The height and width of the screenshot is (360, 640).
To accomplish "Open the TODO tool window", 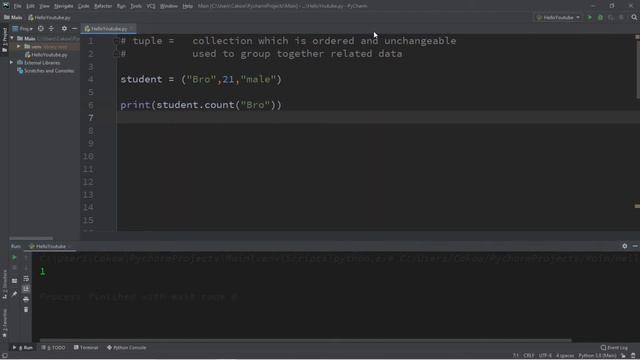I will (x=53, y=348).
